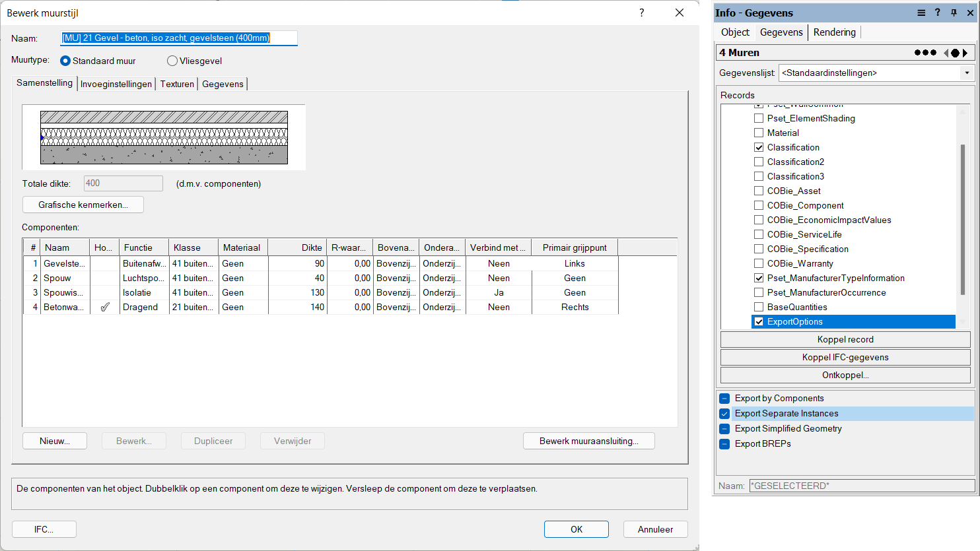This screenshot has width=980, height=551.
Task: Pin the Info palette with pushpin icon
Action: (954, 13)
